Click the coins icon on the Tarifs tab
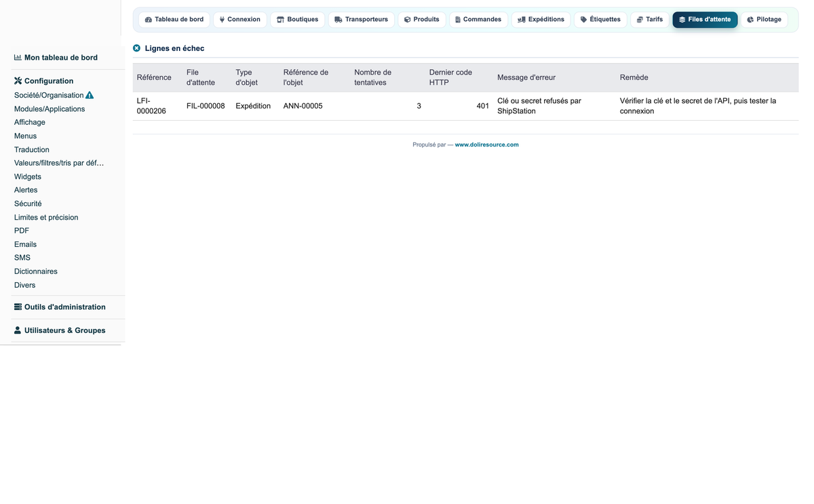This screenshot has width=814, height=504. (640, 20)
